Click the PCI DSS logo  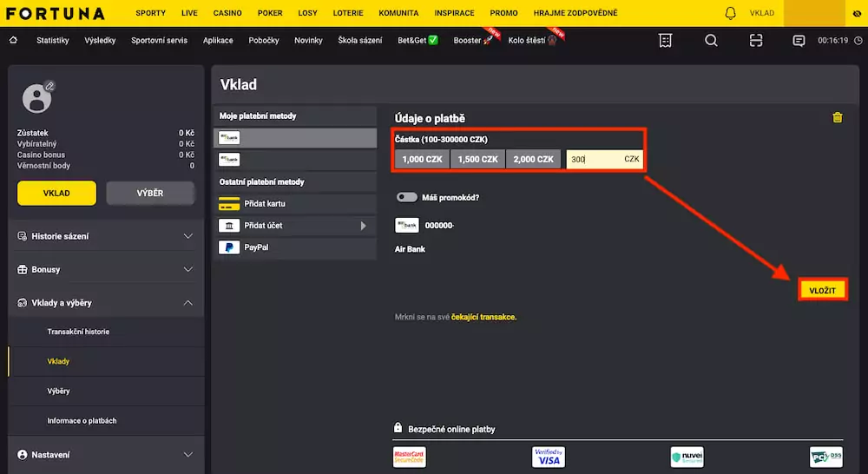coord(826,457)
